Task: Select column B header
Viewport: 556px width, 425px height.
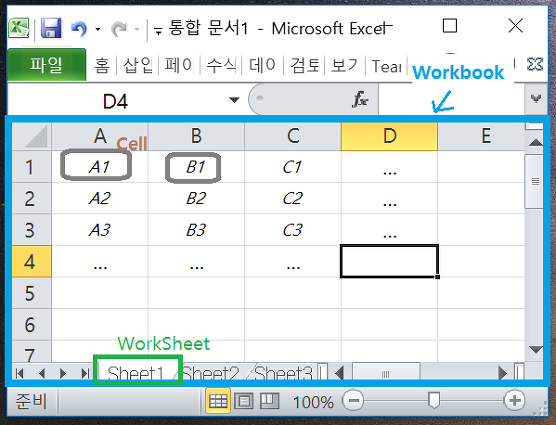Action: pos(196,136)
